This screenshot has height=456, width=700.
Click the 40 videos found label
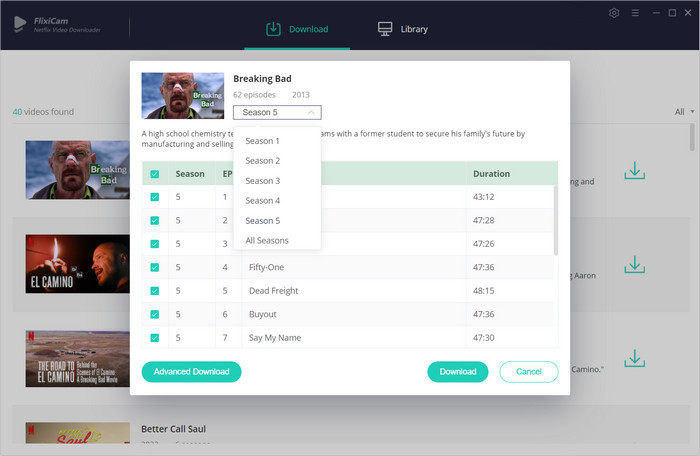pyautogui.click(x=43, y=112)
